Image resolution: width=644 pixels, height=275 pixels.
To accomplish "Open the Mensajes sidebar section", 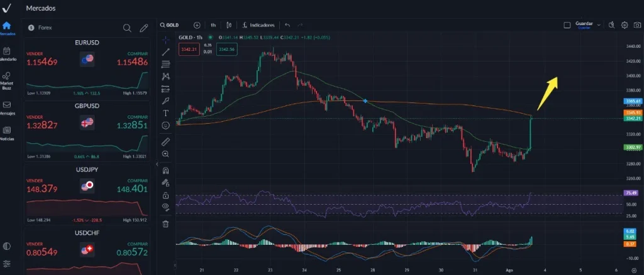I will pos(7,108).
